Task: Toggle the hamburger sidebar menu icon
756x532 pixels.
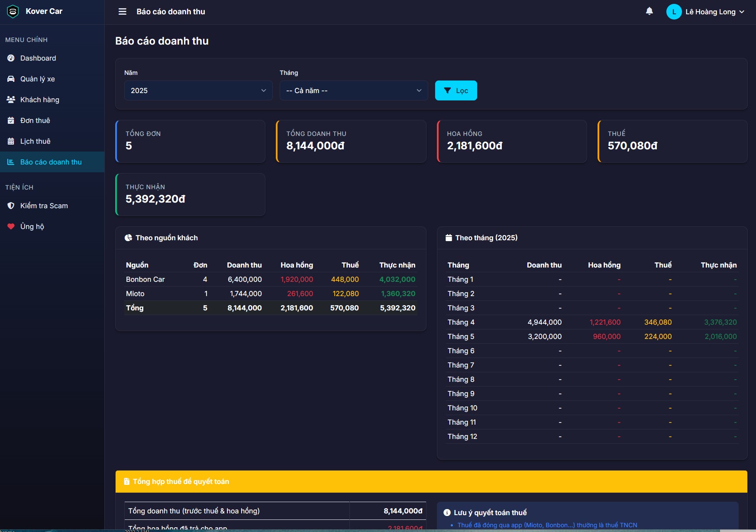Action: (x=123, y=12)
